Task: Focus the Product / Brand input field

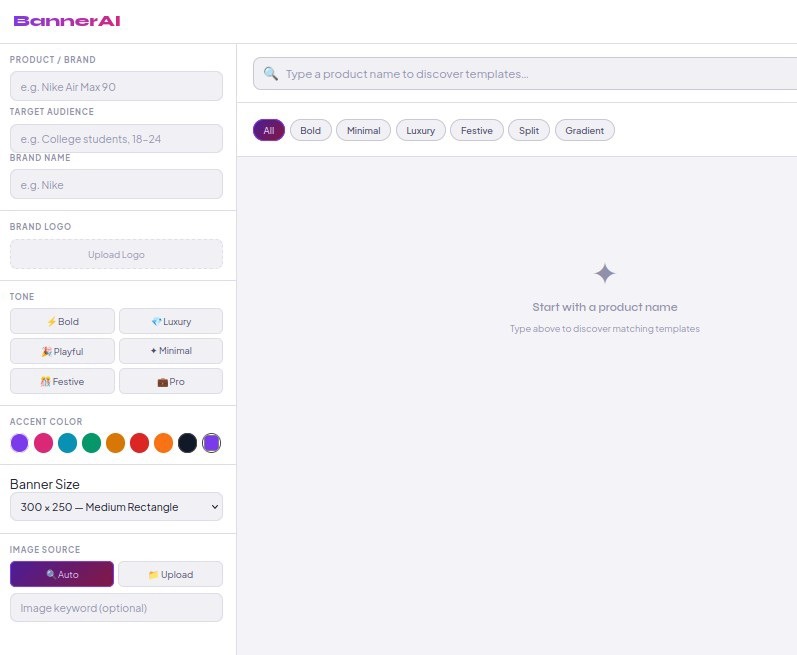Action: (116, 86)
